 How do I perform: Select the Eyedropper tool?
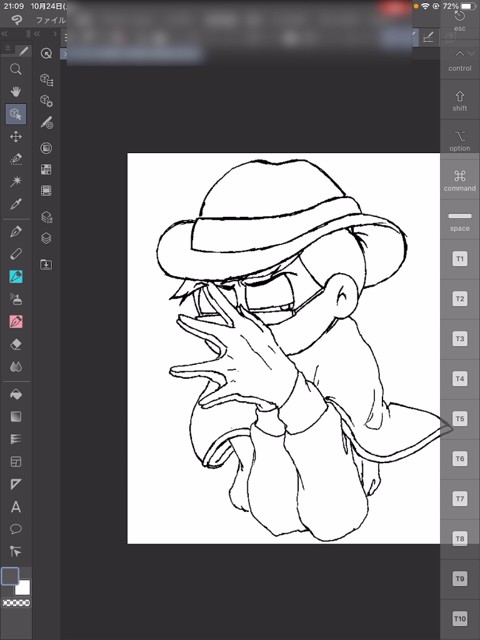(16, 204)
